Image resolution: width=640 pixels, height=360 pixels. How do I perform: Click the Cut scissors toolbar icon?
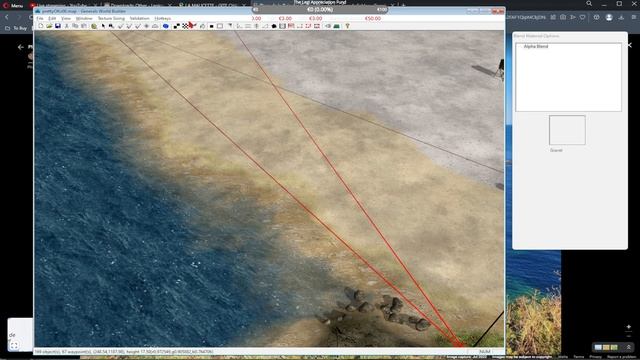point(67,26)
